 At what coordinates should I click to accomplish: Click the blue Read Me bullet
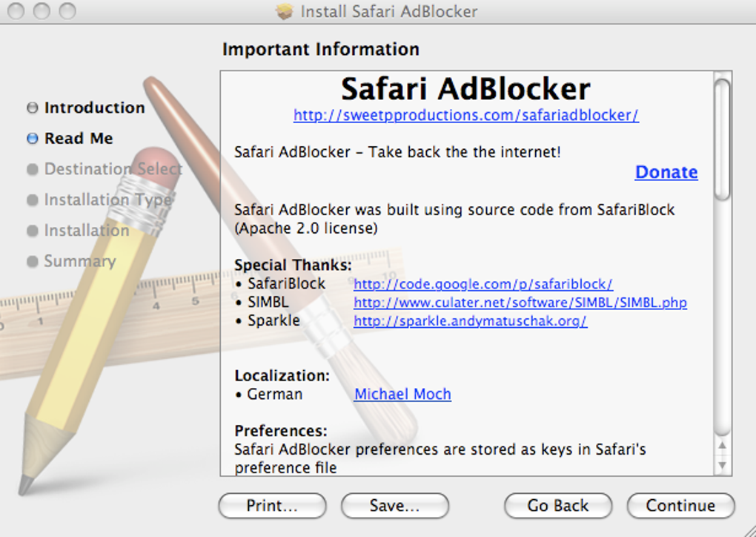pyautogui.click(x=33, y=139)
